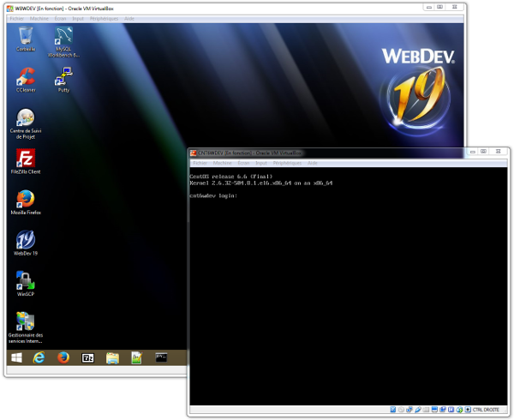Open the command prompt taskbar icon
Image resolution: width=514 pixels, height=420 pixels.
(x=161, y=357)
